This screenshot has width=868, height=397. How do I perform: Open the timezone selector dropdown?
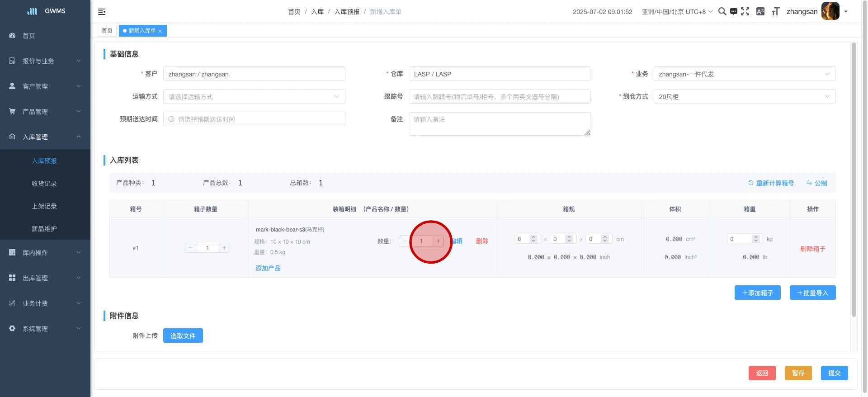pos(677,12)
